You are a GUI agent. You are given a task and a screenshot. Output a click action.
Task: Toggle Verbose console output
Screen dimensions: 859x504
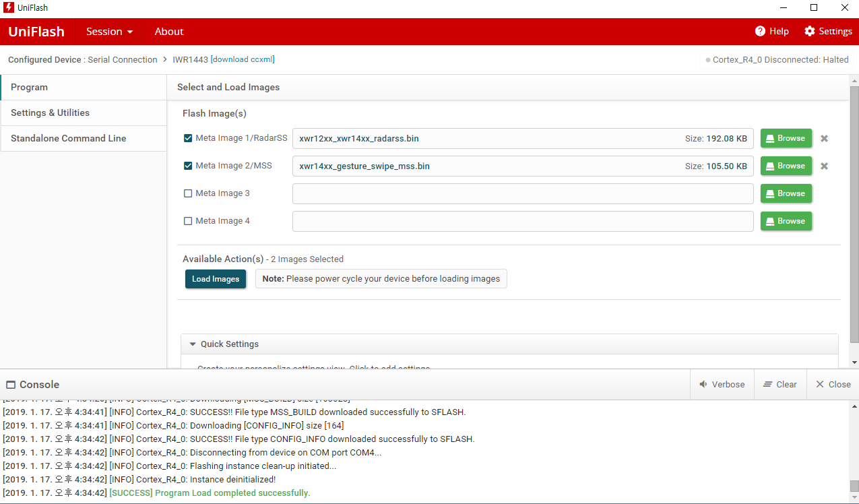tap(722, 384)
